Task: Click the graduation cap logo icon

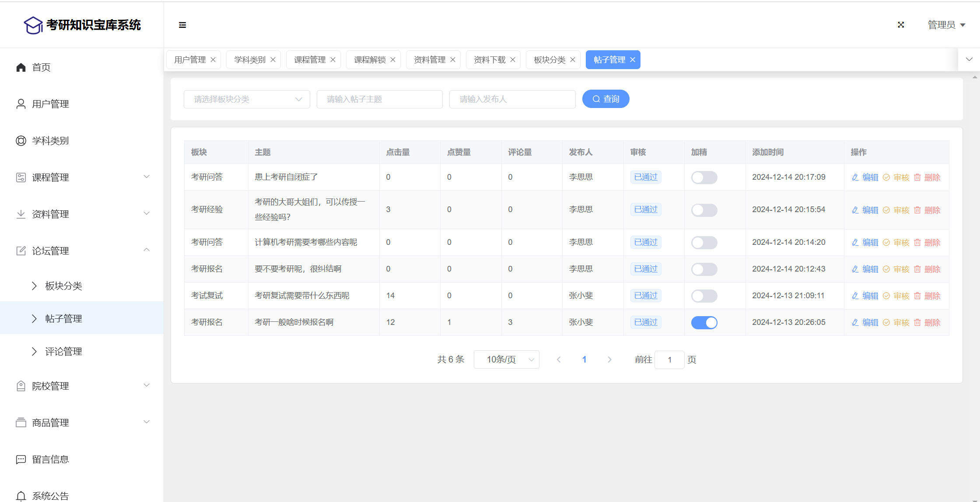Action: (33, 25)
